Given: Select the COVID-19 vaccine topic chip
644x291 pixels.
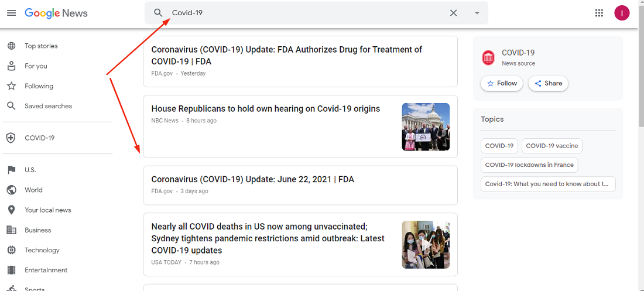Looking at the screenshot, I should [551, 146].
